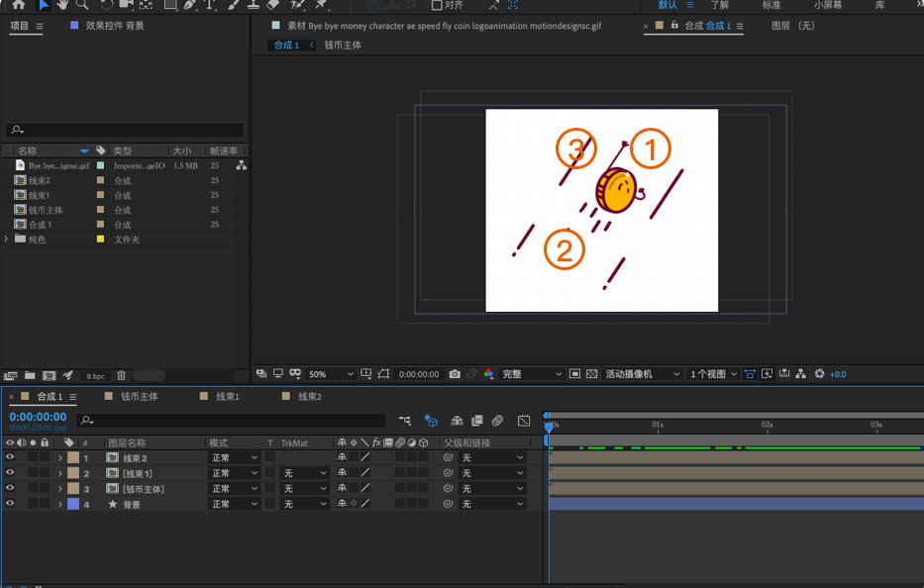Click the interpret footage icon in project panel
The image size is (924, 588).
[11, 375]
